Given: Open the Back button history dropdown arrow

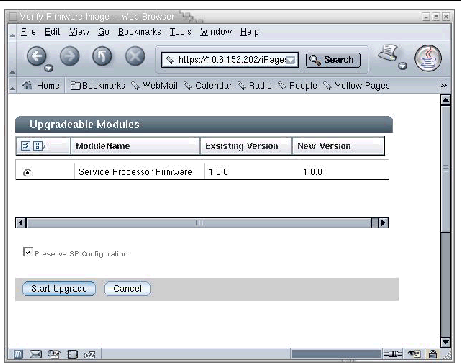Looking at the screenshot, I should tap(49, 68).
